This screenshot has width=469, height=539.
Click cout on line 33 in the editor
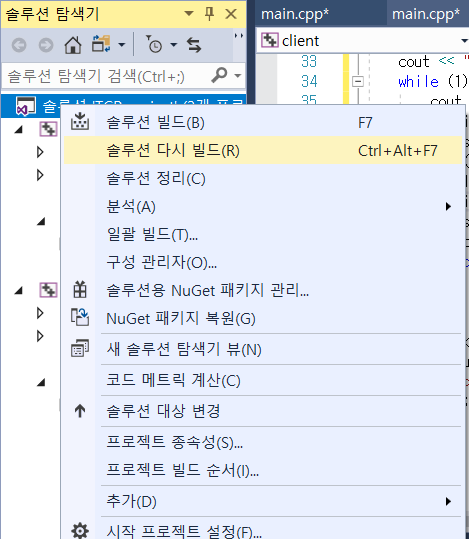pyautogui.click(x=414, y=62)
